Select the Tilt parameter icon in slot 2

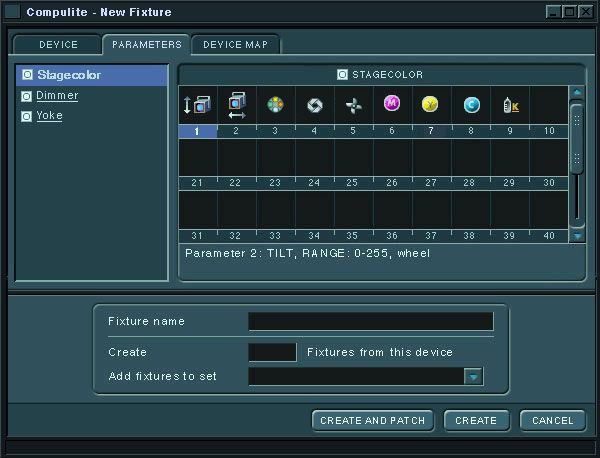coord(236,105)
